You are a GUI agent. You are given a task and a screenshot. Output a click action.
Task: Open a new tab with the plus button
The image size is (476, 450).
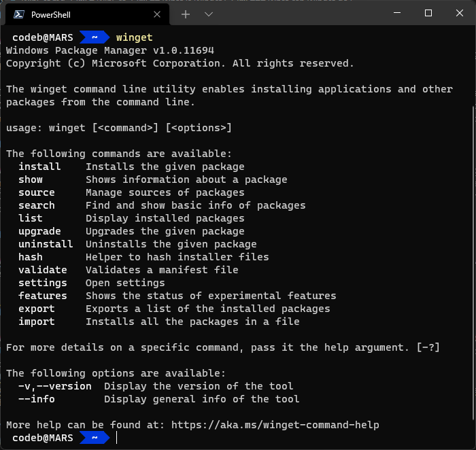186,14
